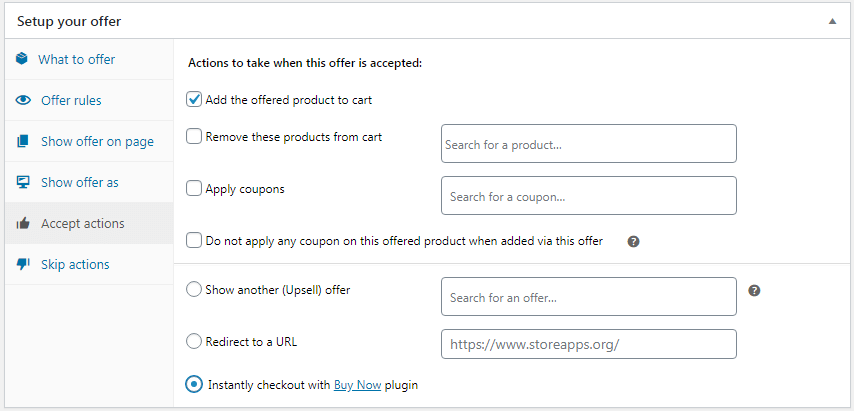Image resolution: width=854 pixels, height=411 pixels.
Task: Click the thumbs-up Accept actions icon
Action: pyautogui.click(x=23, y=223)
